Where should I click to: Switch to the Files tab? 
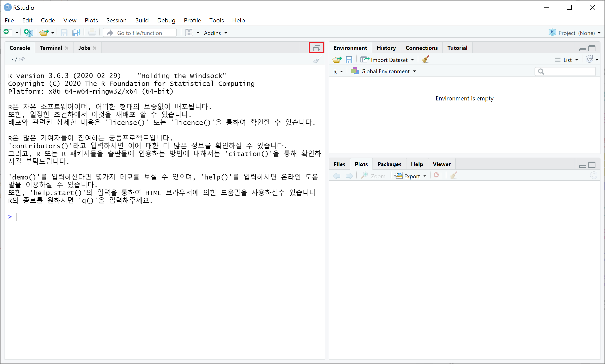coord(339,164)
